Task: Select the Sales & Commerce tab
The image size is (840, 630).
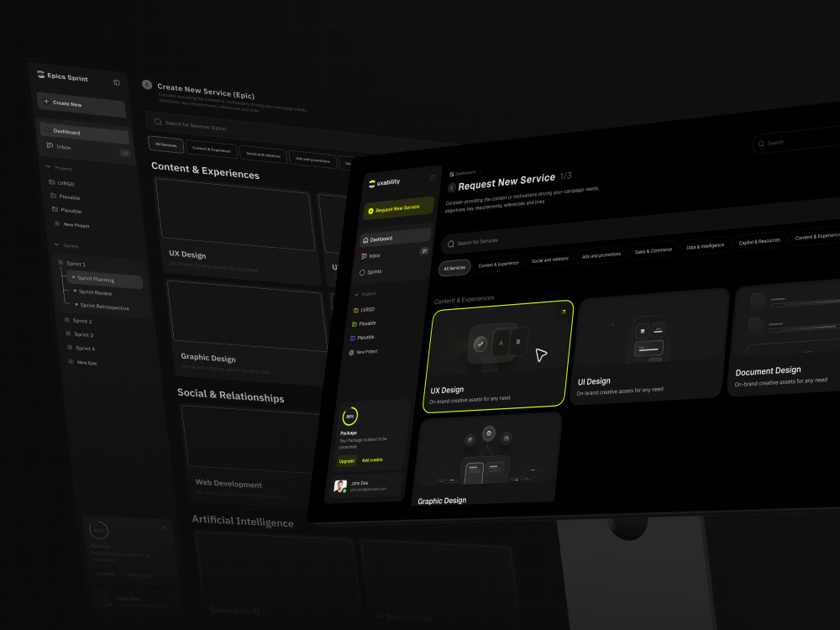Action: click(x=653, y=250)
